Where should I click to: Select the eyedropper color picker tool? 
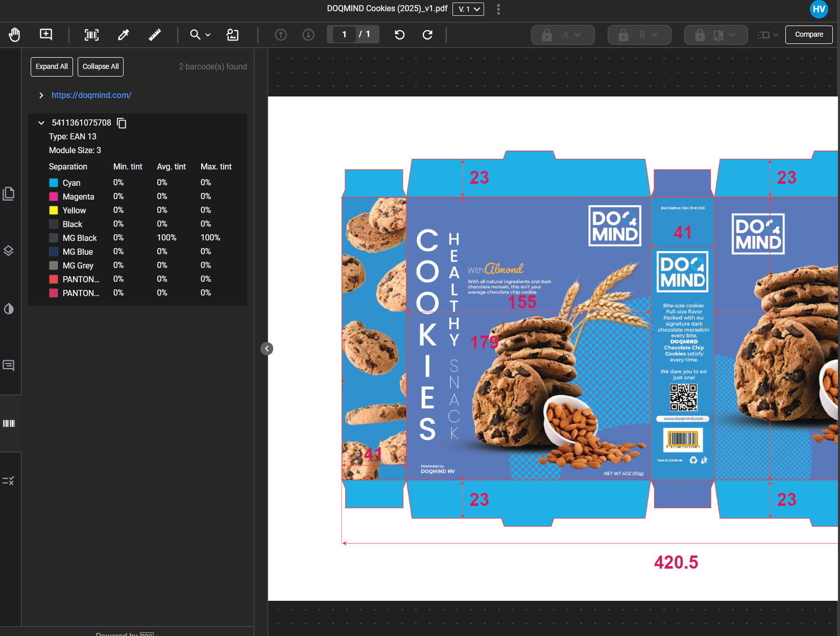pos(123,35)
